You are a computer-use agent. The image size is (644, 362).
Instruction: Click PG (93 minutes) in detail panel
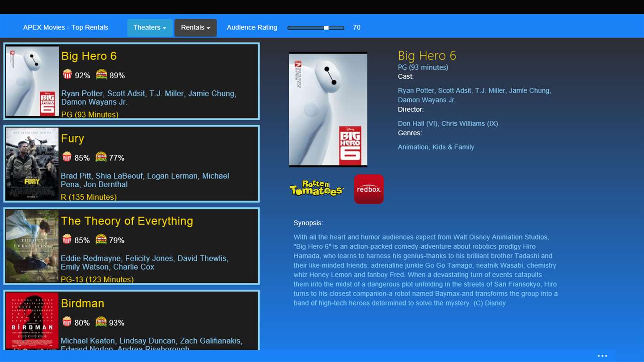click(x=423, y=67)
